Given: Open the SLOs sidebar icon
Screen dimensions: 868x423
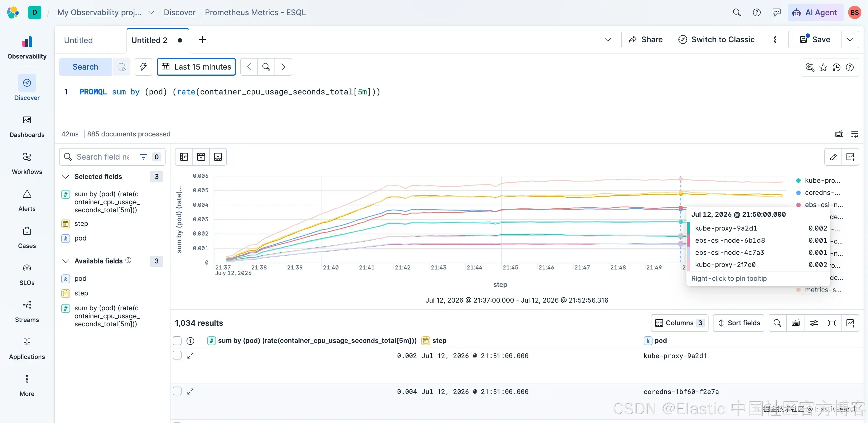Looking at the screenshot, I should pyautogui.click(x=27, y=268).
